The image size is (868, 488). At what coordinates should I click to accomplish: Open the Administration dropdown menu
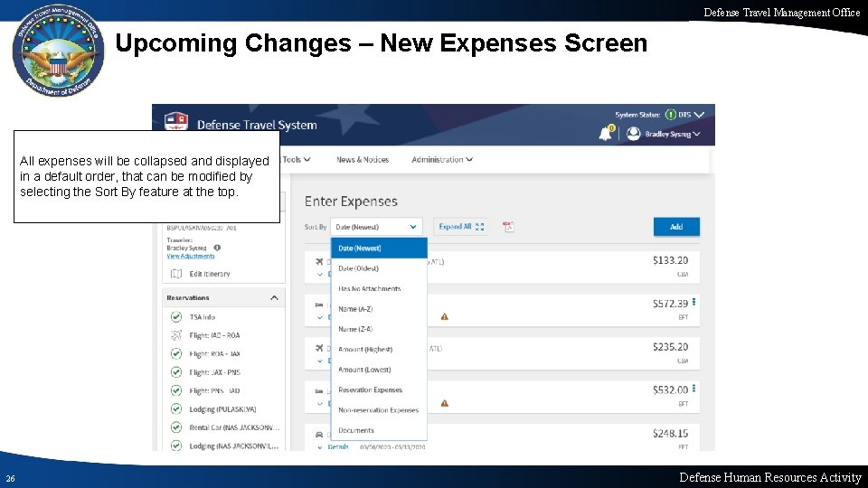[x=442, y=159]
